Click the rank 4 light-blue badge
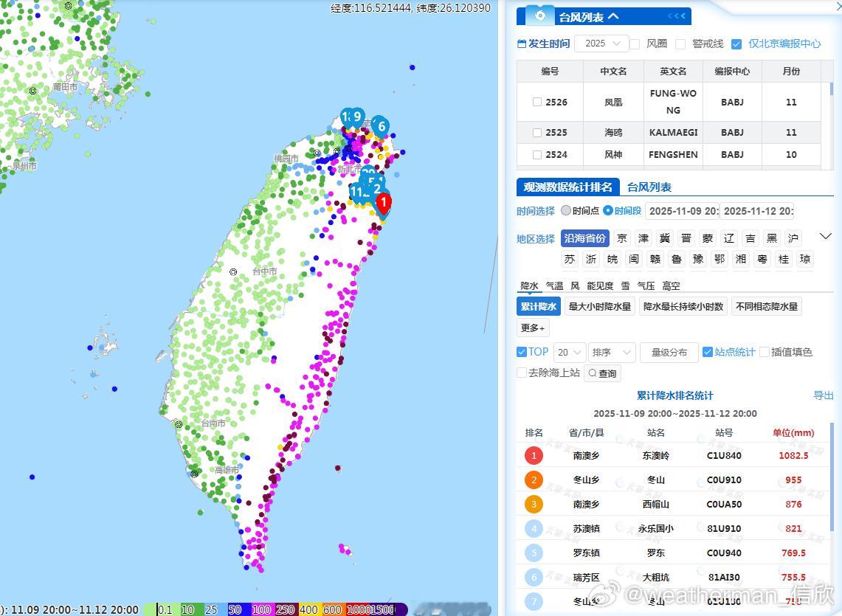Screen dimensions: 842x616 coord(534,528)
